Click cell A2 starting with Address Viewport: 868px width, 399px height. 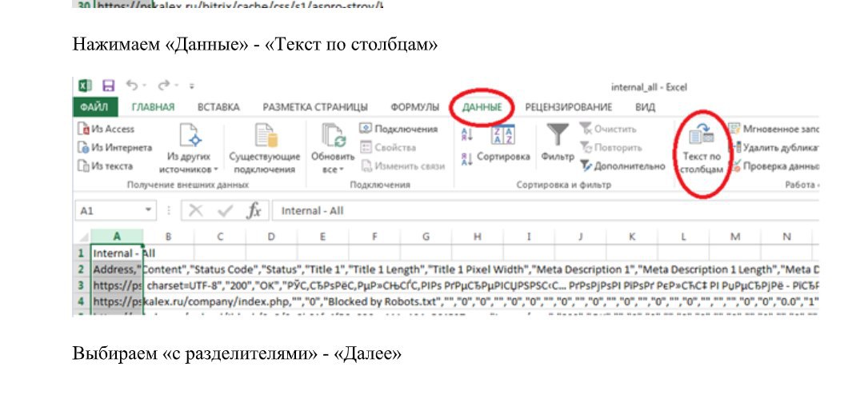click(x=117, y=269)
